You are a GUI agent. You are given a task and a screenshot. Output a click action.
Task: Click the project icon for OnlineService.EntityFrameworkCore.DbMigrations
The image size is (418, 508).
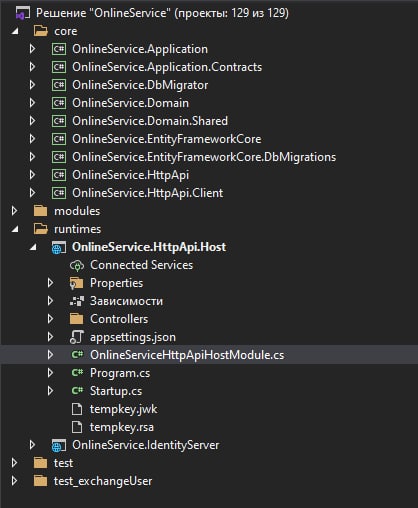click(59, 157)
